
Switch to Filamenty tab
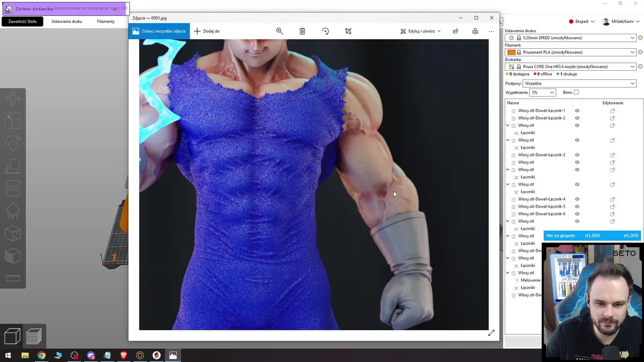106,22
